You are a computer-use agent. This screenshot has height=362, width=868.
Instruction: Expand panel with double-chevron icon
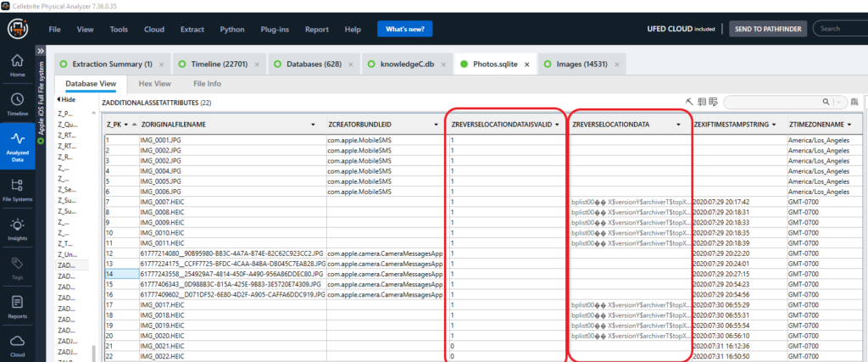(x=40, y=51)
